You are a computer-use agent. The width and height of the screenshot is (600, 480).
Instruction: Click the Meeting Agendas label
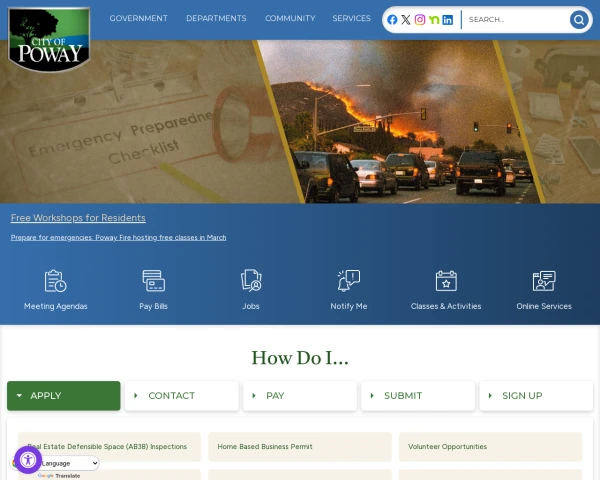pyautogui.click(x=55, y=306)
